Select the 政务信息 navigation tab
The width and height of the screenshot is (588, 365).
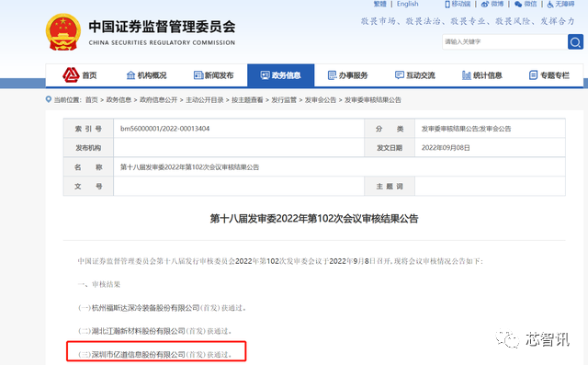pyautogui.click(x=280, y=75)
